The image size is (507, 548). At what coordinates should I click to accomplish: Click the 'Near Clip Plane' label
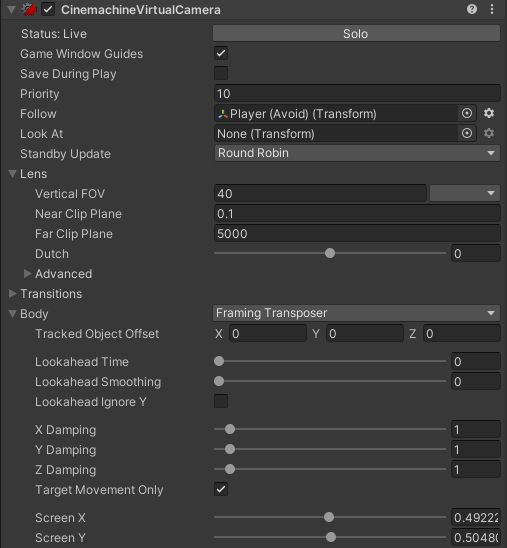point(78,214)
